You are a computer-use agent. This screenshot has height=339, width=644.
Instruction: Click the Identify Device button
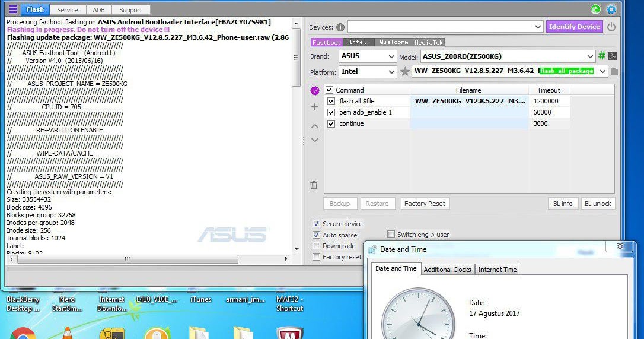[x=574, y=27]
